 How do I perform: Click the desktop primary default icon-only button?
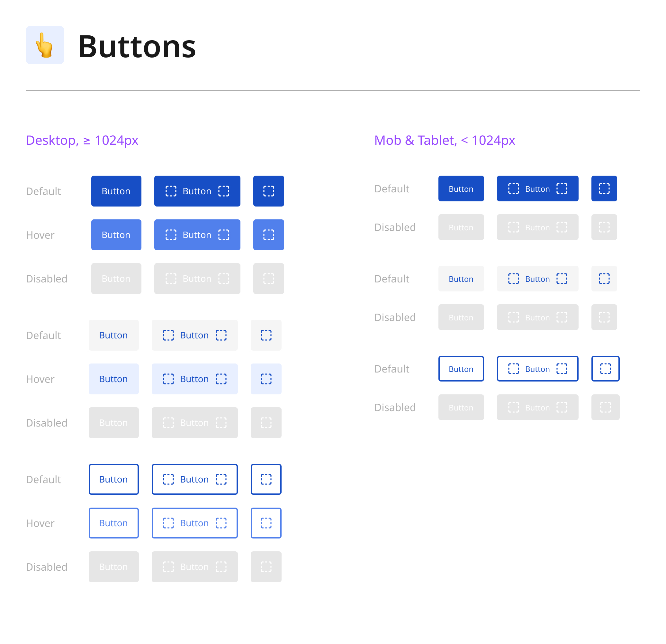(268, 191)
